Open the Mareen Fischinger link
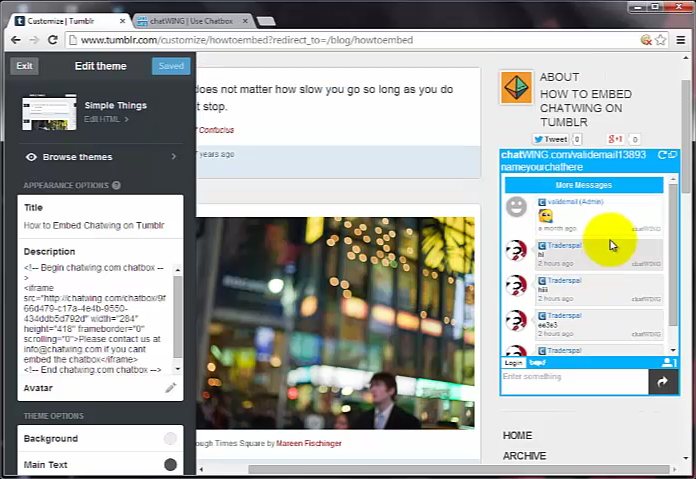The width and height of the screenshot is (696, 479). (x=309, y=443)
